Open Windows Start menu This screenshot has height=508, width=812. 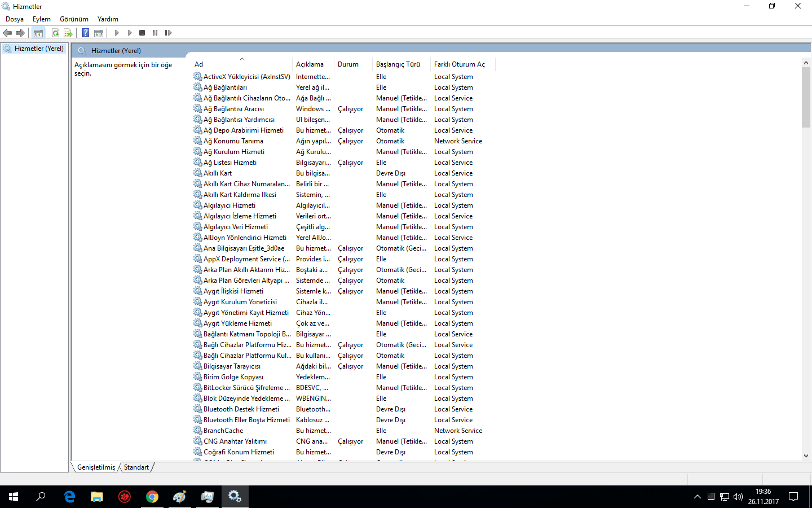click(x=14, y=497)
